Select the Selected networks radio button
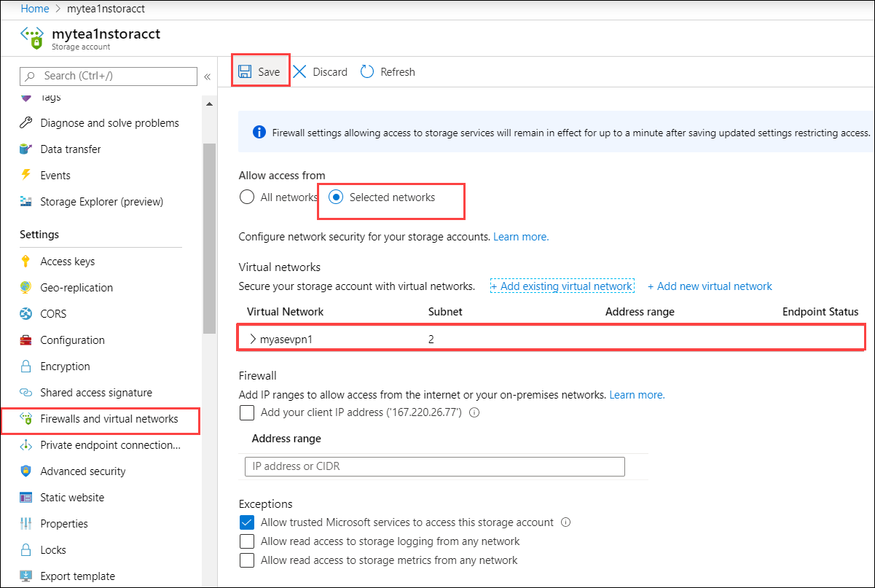 (336, 197)
